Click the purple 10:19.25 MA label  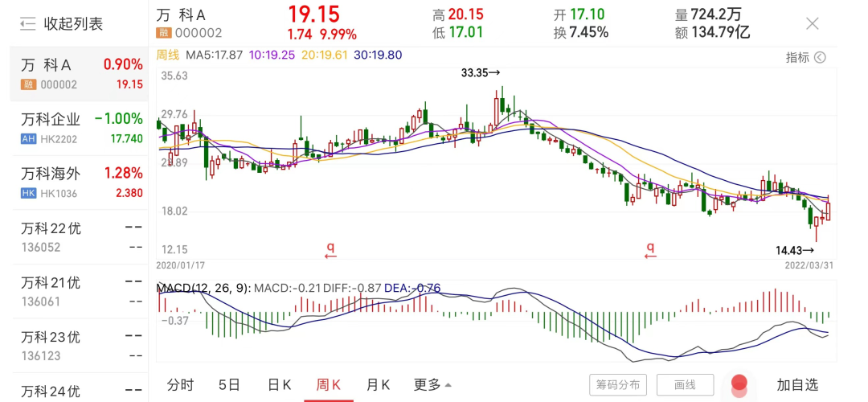[273, 55]
